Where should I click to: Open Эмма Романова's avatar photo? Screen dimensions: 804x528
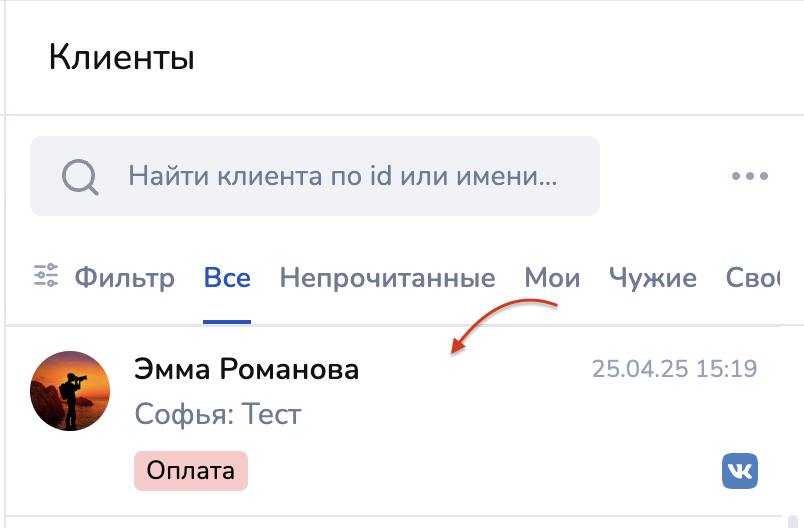[x=70, y=391]
